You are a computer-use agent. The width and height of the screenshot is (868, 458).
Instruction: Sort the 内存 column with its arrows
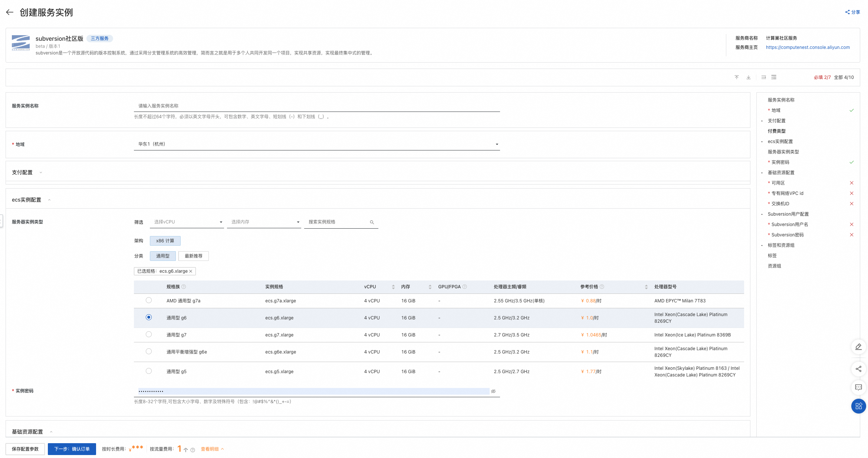tap(430, 287)
